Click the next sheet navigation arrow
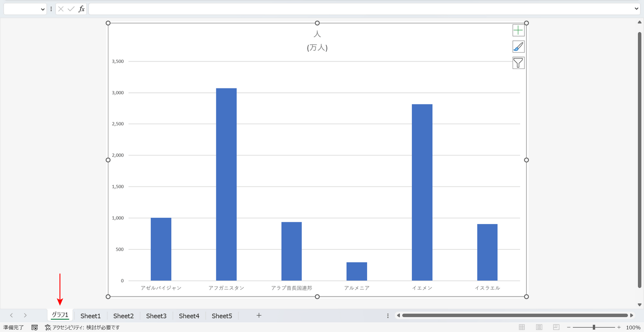644x332 pixels. click(x=25, y=316)
